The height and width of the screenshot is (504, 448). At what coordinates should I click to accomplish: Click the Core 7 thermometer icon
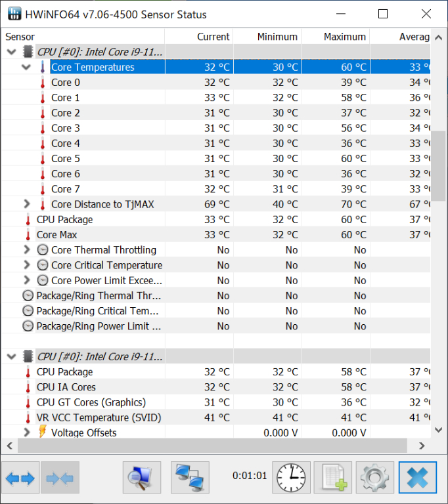[x=43, y=189]
